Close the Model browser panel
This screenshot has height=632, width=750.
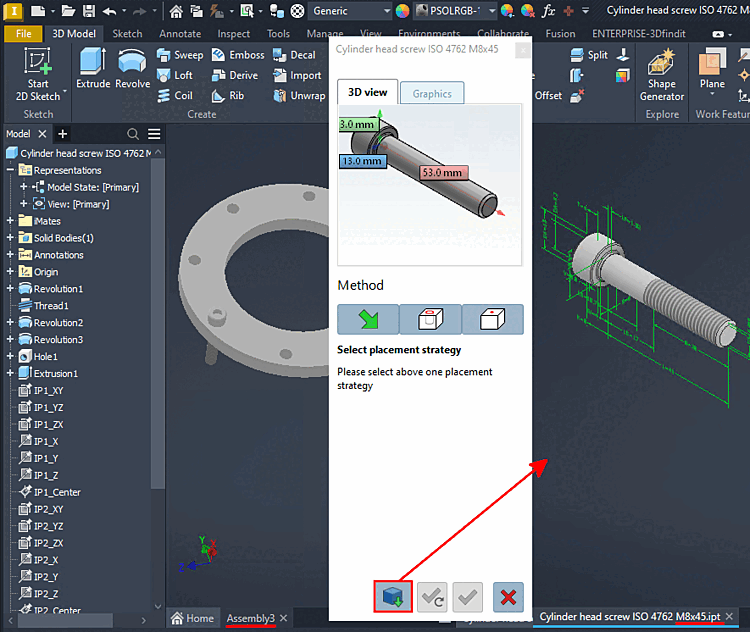point(42,134)
